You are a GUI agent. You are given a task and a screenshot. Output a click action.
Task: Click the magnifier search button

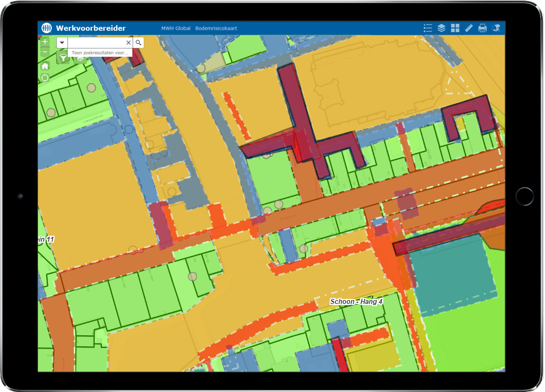click(139, 42)
